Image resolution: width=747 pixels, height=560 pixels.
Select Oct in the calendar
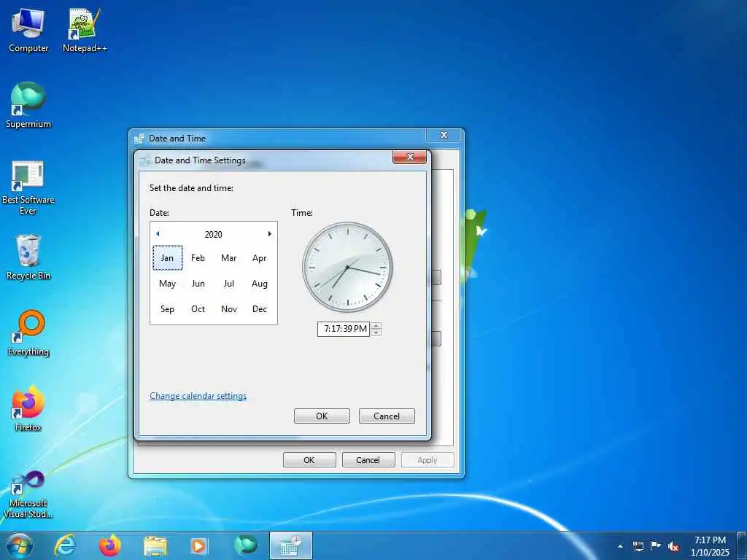pos(198,309)
